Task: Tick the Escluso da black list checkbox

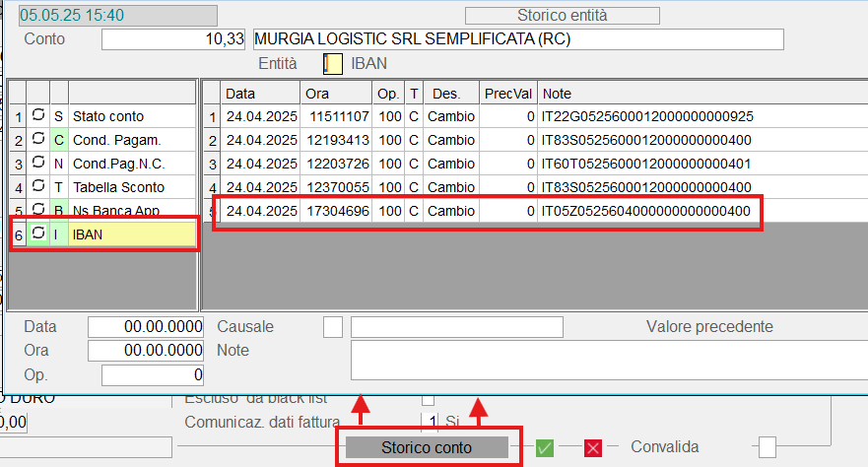Action: click(428, 399)
